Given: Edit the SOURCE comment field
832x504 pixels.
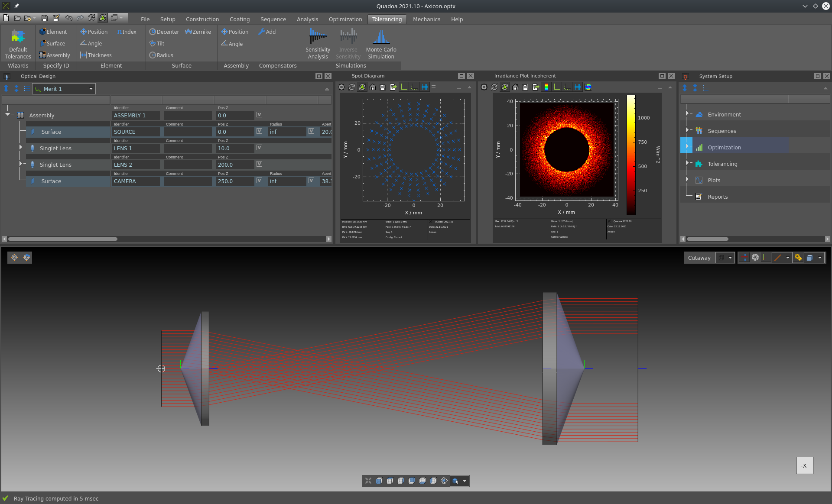Looking at the screenshot, I should click(x=188, y=132).
